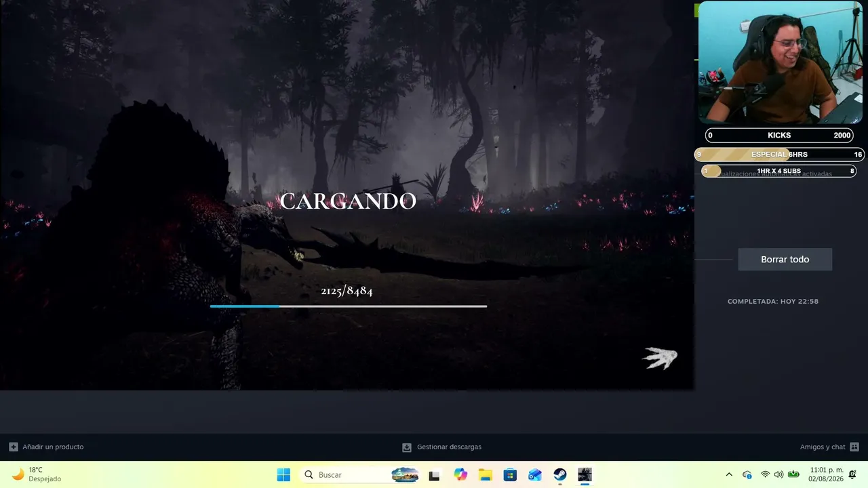
Task: Open the Wi-Fi network tray icon
Action: coord(765,475)
